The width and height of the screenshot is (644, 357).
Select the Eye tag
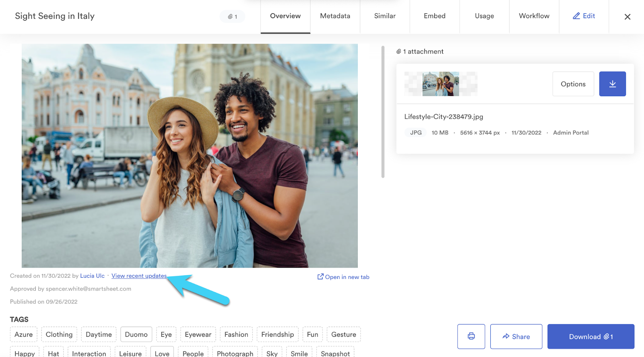tap(166, 334)
